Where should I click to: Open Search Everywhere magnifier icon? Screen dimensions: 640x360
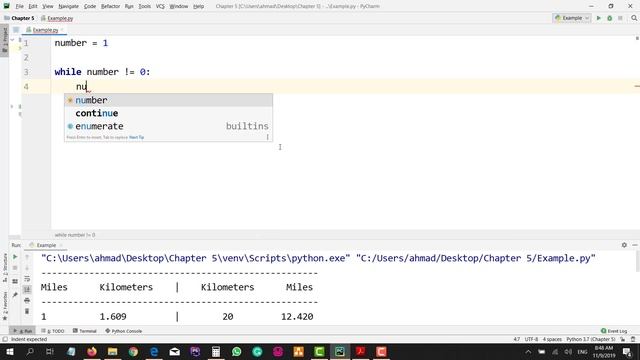[634, 18]
